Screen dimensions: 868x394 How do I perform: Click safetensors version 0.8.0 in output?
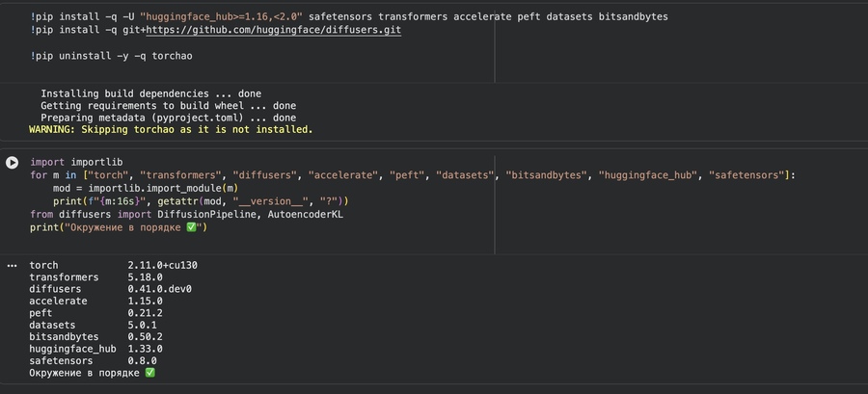tap(143, 361)
